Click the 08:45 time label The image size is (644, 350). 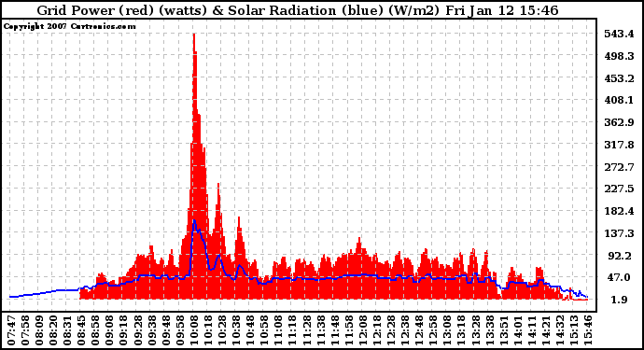pos(81,330)
